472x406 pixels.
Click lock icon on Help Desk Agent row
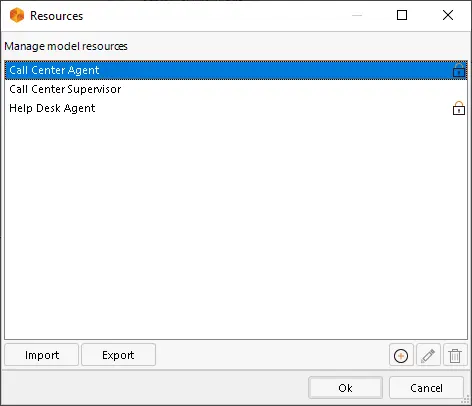pyautogui.click(x=459, y=108)
